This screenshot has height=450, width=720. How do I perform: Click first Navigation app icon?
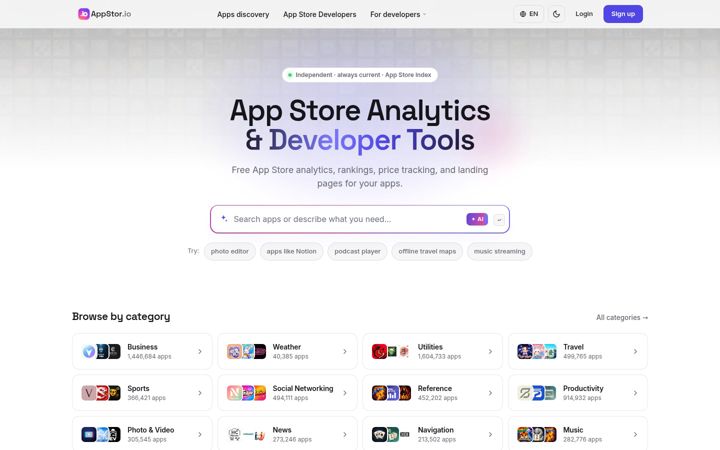379,434
